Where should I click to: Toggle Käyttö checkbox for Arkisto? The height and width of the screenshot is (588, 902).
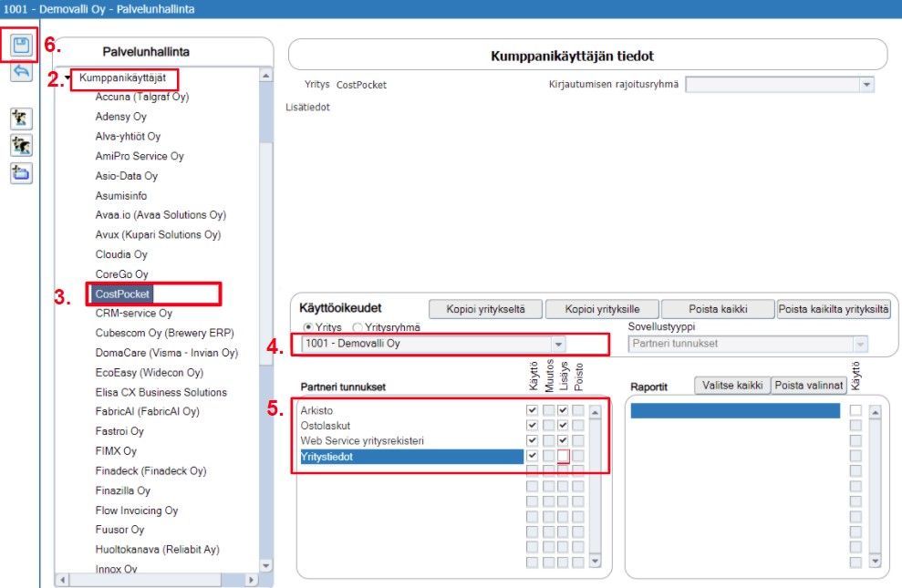pyautogui.click(x=532, y=410)
